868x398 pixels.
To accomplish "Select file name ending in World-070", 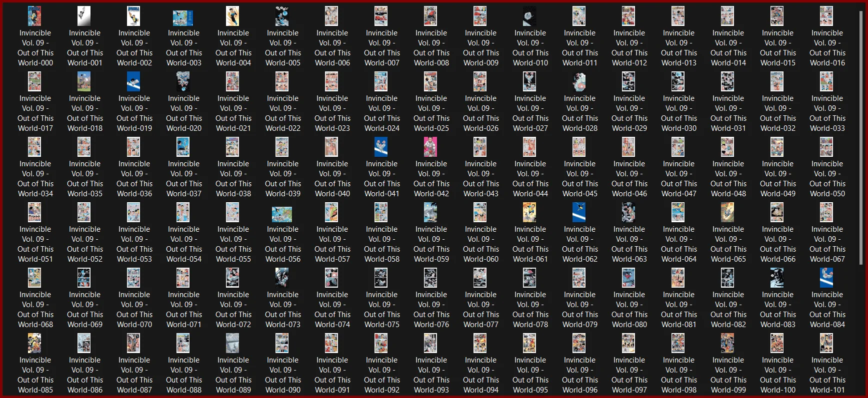I will click(134, 310).
